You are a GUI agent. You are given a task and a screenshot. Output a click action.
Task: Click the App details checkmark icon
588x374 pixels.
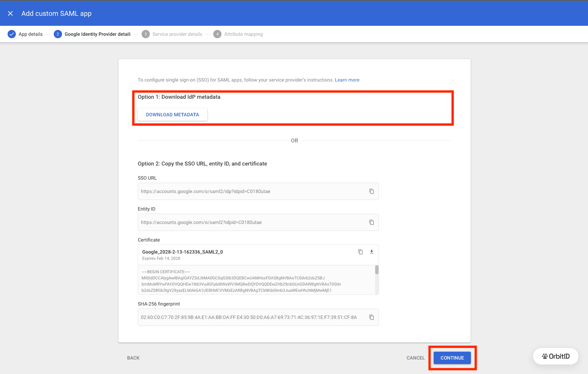pos(12,34)
